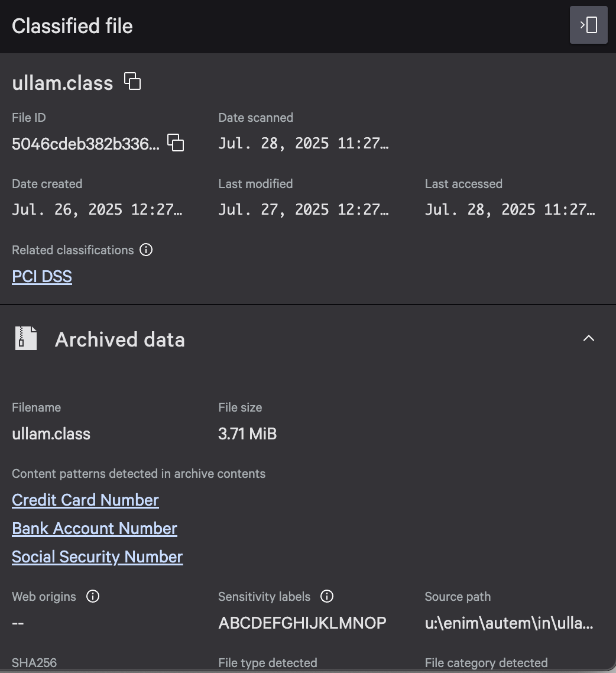Click the truncated File ID hash value
616x673 pixels.
click(x=86, y=143)
